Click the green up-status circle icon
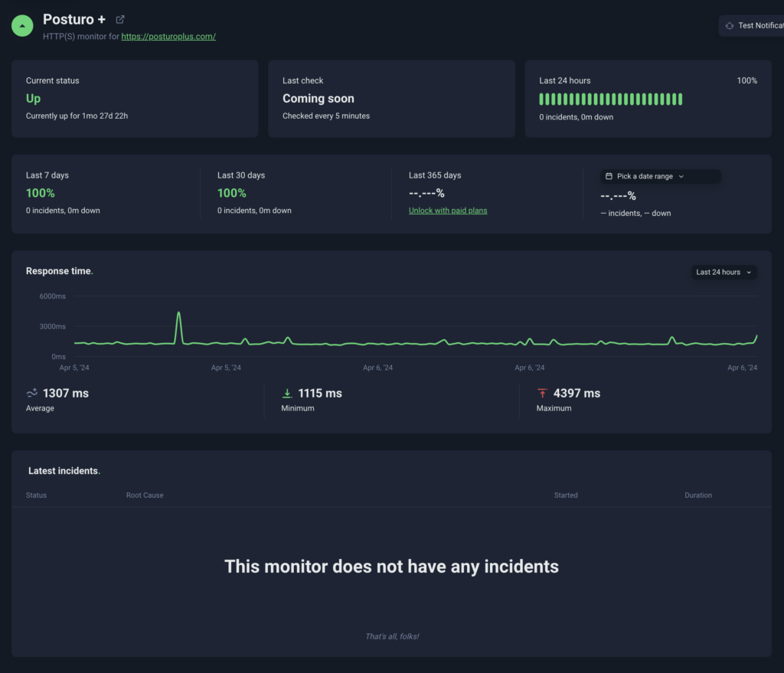The width and height of the screenshot is (784, 673). 22,25
